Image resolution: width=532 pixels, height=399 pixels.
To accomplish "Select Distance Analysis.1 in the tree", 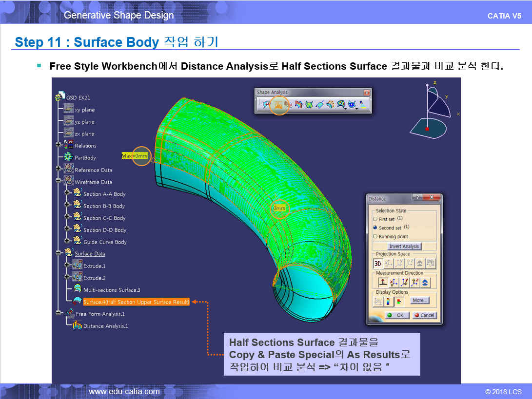I will pyautogui.click(x=105, y=326).
